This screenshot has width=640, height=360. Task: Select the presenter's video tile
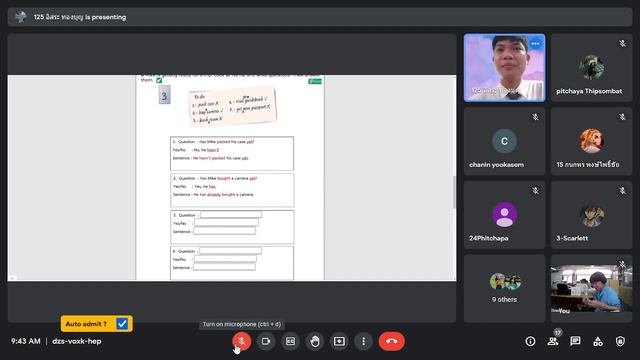504,68
